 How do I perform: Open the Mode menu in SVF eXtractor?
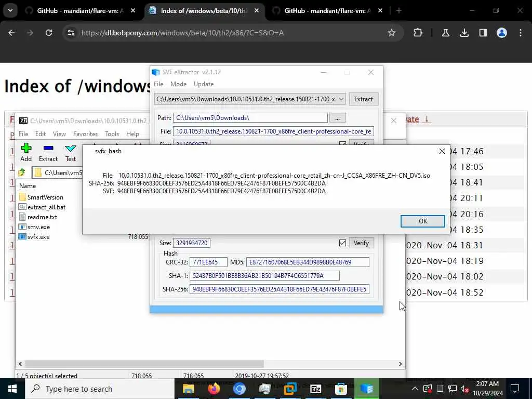click(179, 84)
